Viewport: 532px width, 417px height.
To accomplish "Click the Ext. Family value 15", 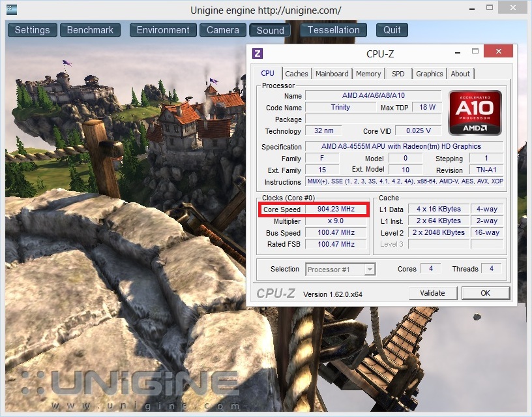I will [x=322, y=170].
